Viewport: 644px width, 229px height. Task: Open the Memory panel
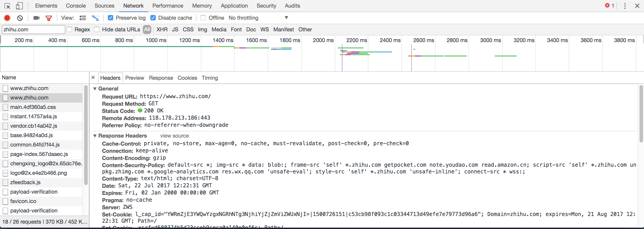202,6
